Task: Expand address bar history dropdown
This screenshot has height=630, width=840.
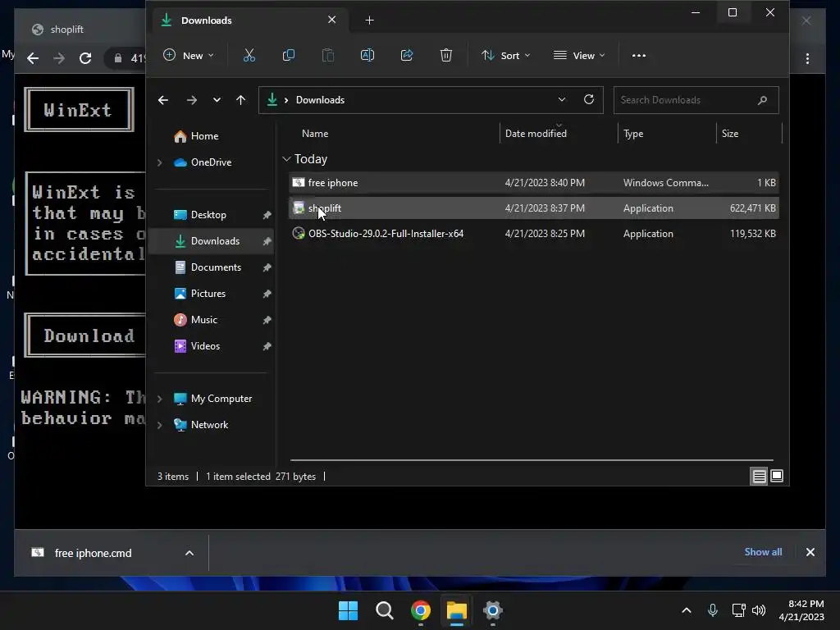Action: coord(561,99)
